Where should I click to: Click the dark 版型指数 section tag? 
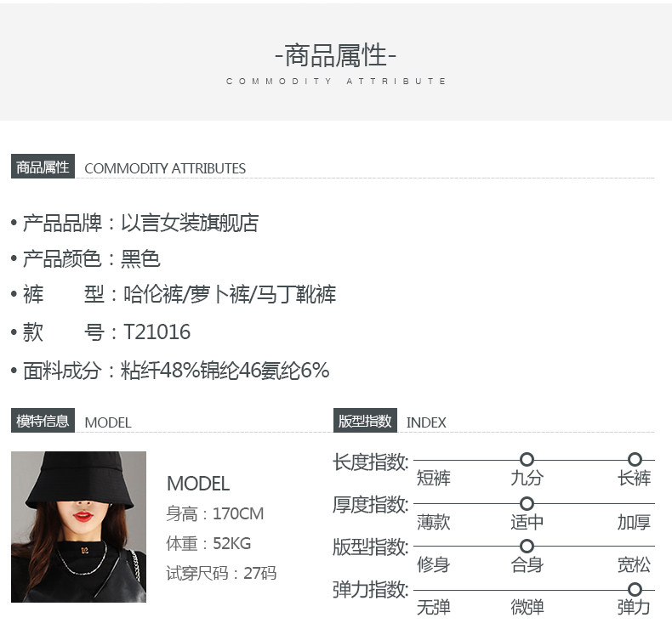tap(365, 421)
